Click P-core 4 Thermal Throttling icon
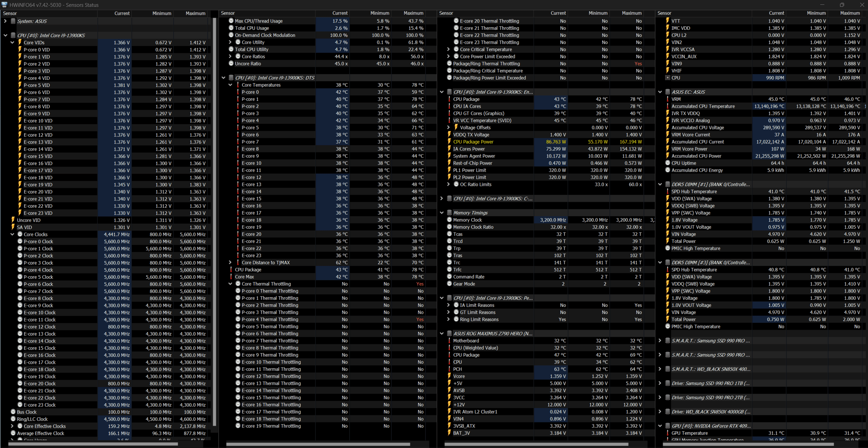The height and width of the screenshot is (448, 868). tap(238, 319)
